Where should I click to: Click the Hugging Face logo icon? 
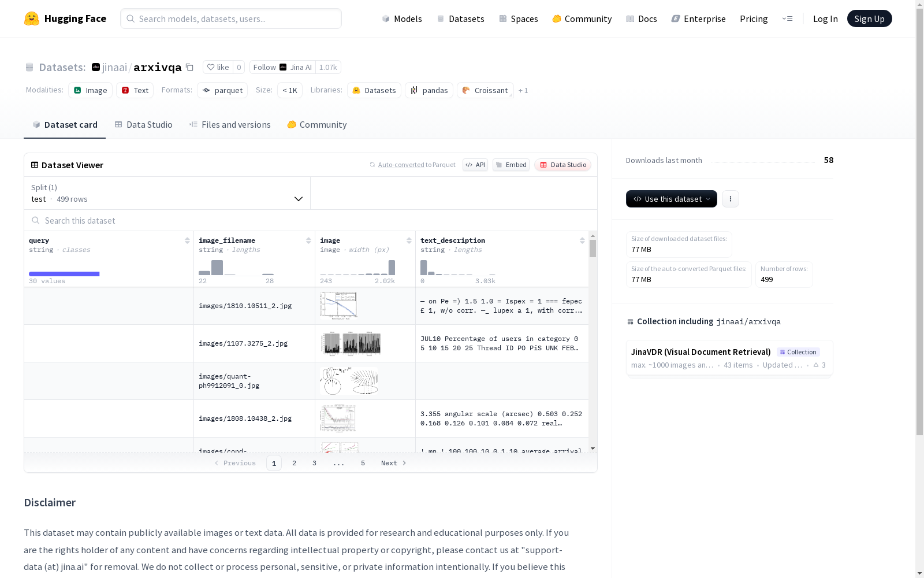(x=32, y=18)
